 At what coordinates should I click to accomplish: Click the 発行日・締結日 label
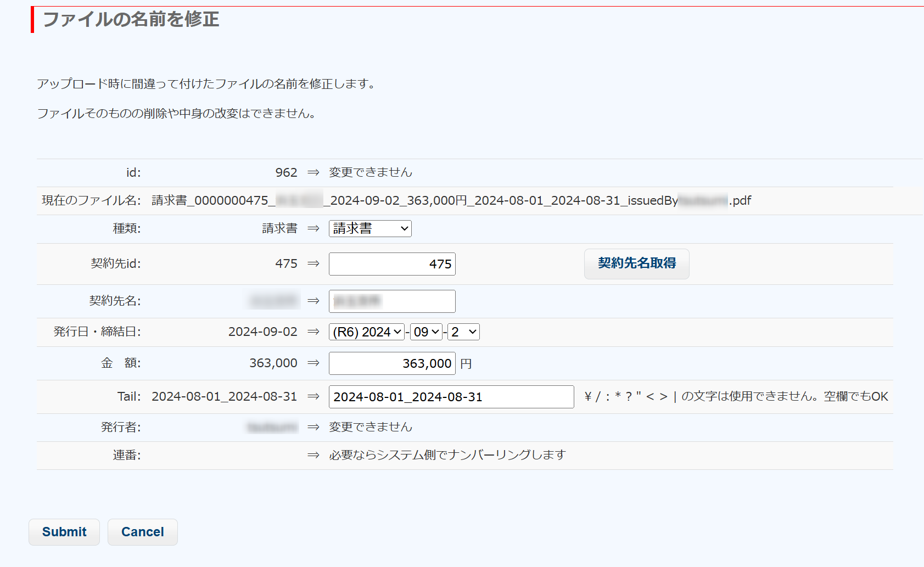pos(97,332)
